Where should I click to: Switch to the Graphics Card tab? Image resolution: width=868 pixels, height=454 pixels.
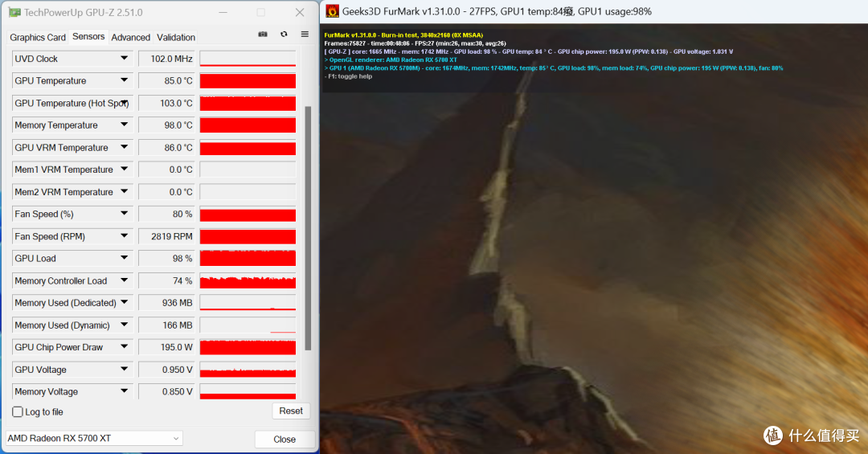38,38
